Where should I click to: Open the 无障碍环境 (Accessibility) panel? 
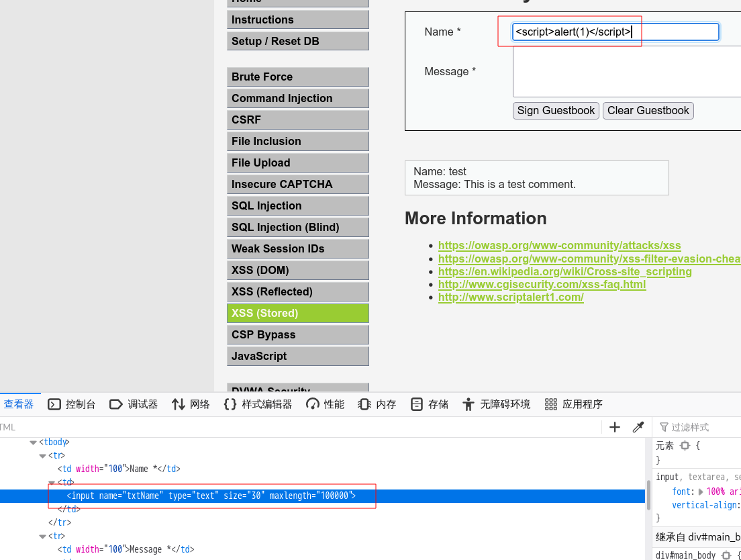point(496,404)
